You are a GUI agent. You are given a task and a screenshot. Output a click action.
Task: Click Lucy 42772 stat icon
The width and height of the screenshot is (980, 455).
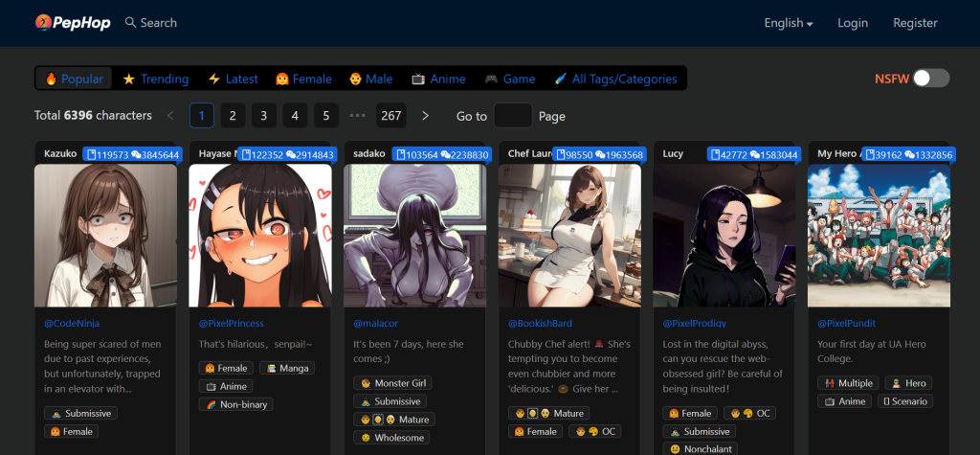(x=716, y=154)
